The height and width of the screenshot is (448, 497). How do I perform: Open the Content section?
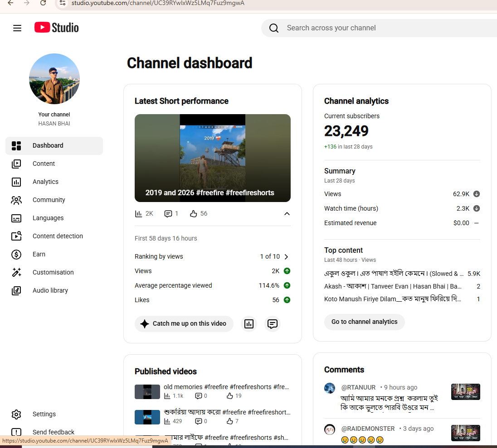54,164
